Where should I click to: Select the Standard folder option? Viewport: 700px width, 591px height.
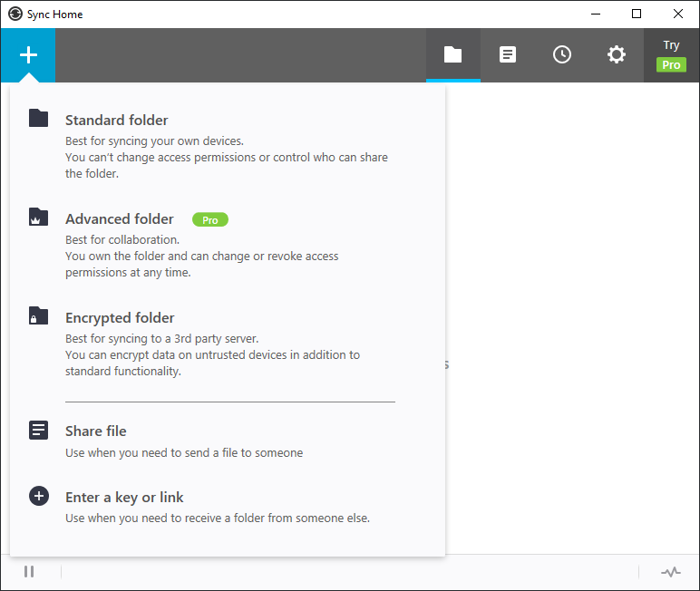click(x=116, y=121)
